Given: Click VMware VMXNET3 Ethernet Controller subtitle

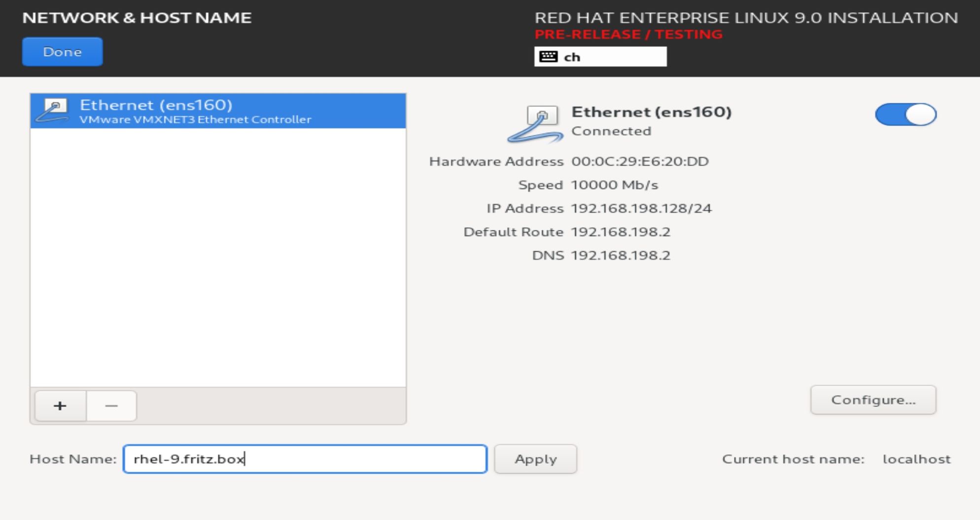Looking at the screenshot, I should 195,119.
